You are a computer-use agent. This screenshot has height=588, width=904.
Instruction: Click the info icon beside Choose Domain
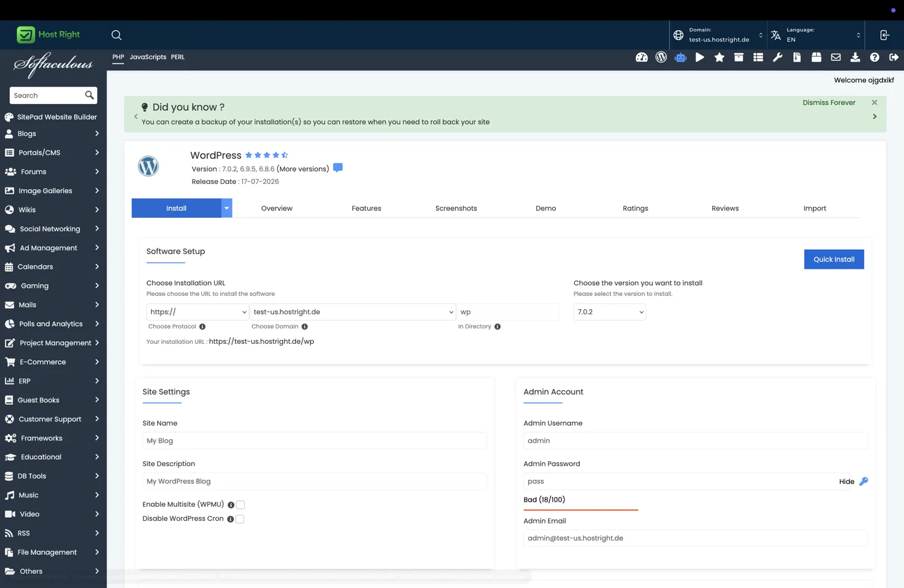tap(304, 327)
